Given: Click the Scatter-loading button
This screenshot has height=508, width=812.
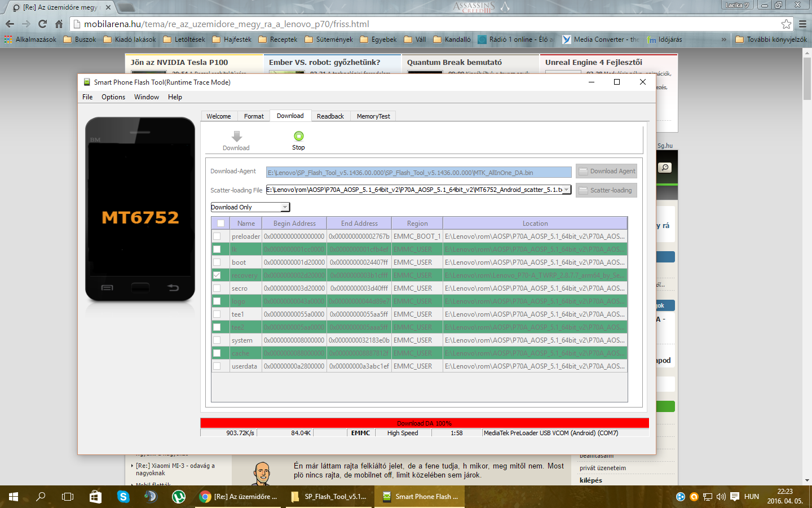Looking at the screenshot, I should tap(606, 190).
